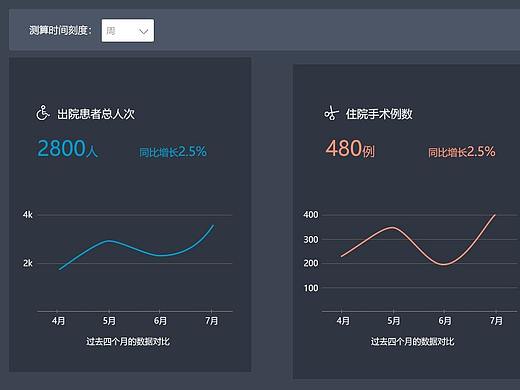The height and width of the screenshot is (390, 520).
Task: Click the scissors icon beside 住院手术例数
Action: point(331,113)
